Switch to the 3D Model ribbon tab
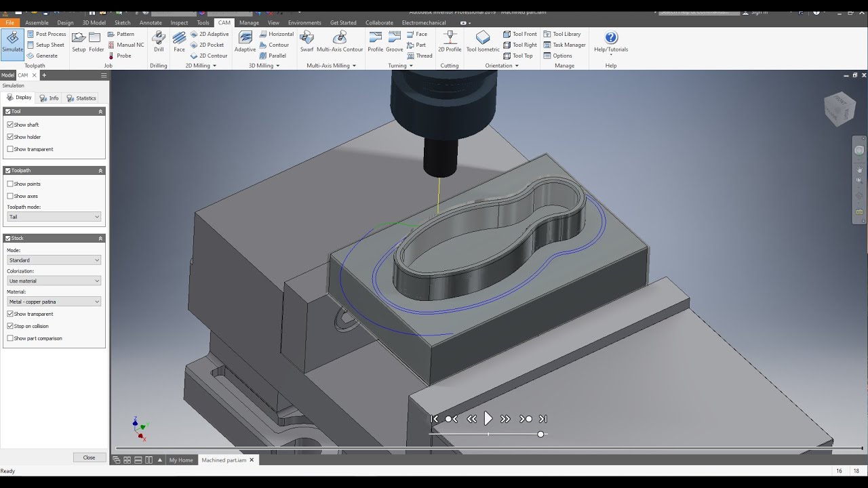The width and height of the screenshot is (868, 488). (94, 22)
